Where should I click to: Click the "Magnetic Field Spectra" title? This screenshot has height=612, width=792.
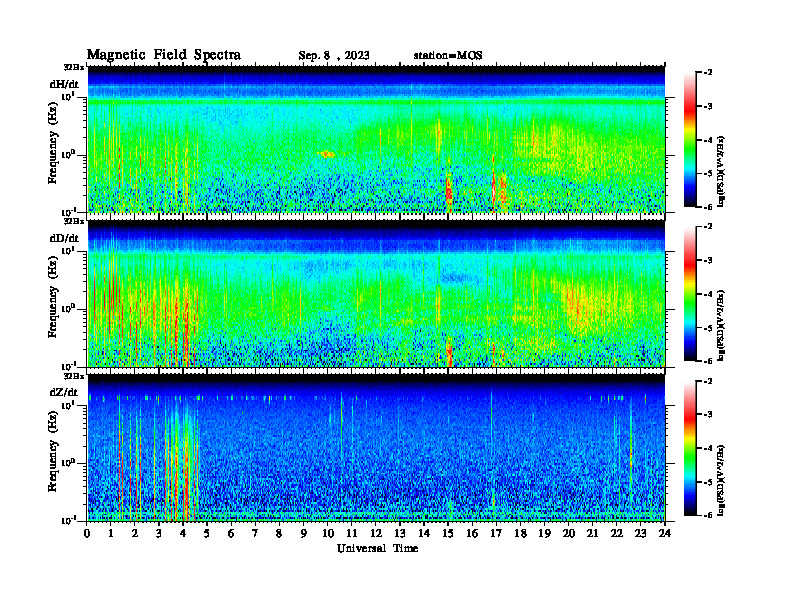point(164,55)
